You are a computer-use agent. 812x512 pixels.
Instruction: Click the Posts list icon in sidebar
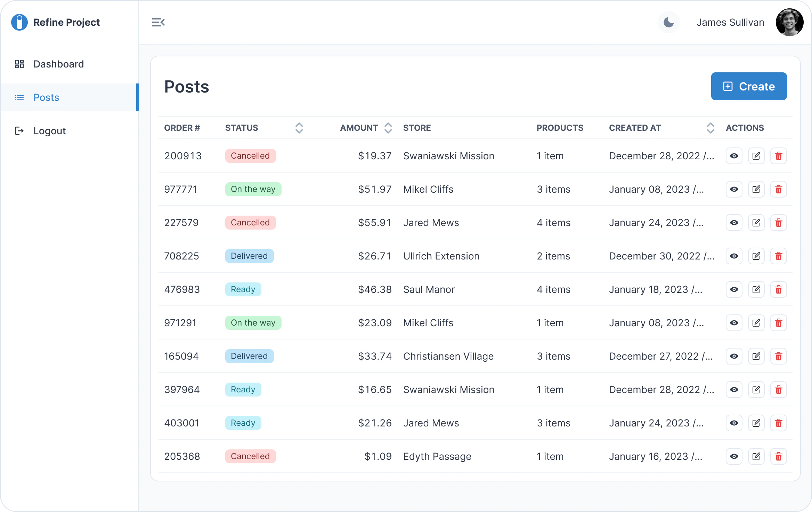pyautogui.click(x=19, y=97)
